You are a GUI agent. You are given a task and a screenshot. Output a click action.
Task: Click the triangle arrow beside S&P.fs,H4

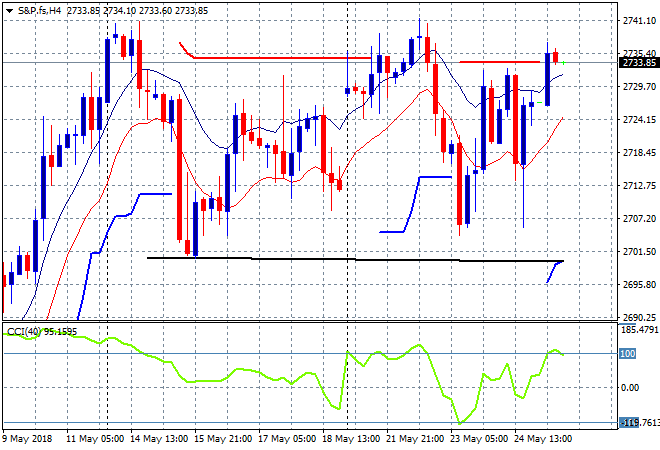(9, 11)
